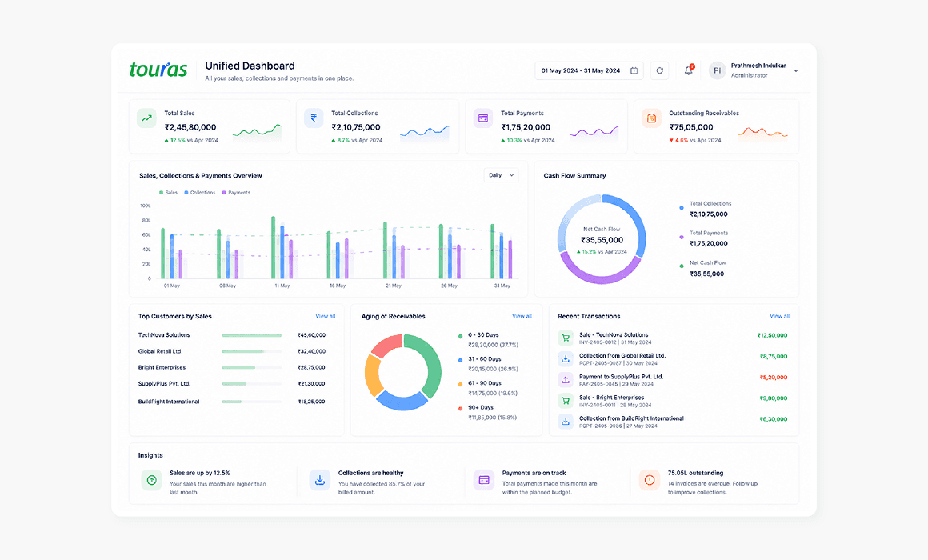Open the Sale - Bright Enterprises transaction

(673, 401)
